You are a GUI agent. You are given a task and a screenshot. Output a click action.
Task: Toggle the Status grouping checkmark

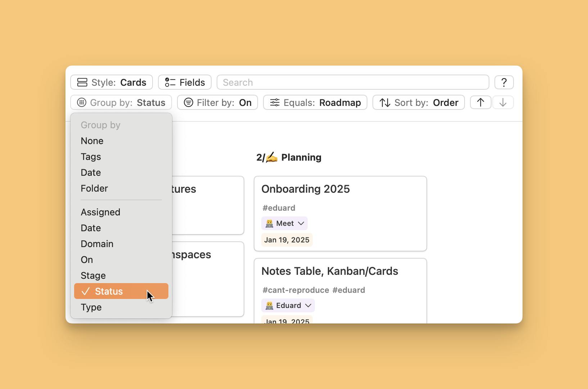(x=85, y=291)
